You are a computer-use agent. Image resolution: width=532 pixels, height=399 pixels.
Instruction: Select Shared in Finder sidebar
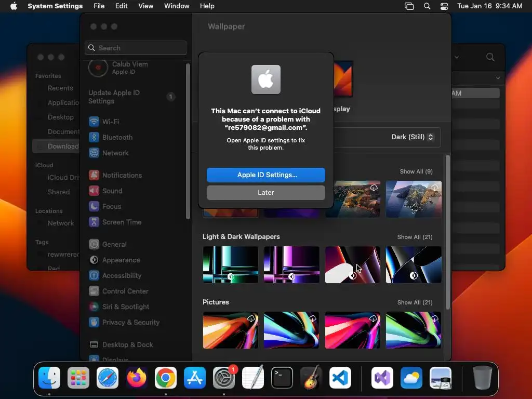58,192
